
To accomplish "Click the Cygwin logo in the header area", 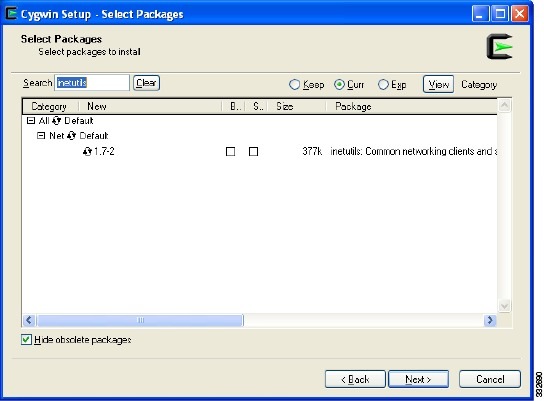I will point(500,46).
